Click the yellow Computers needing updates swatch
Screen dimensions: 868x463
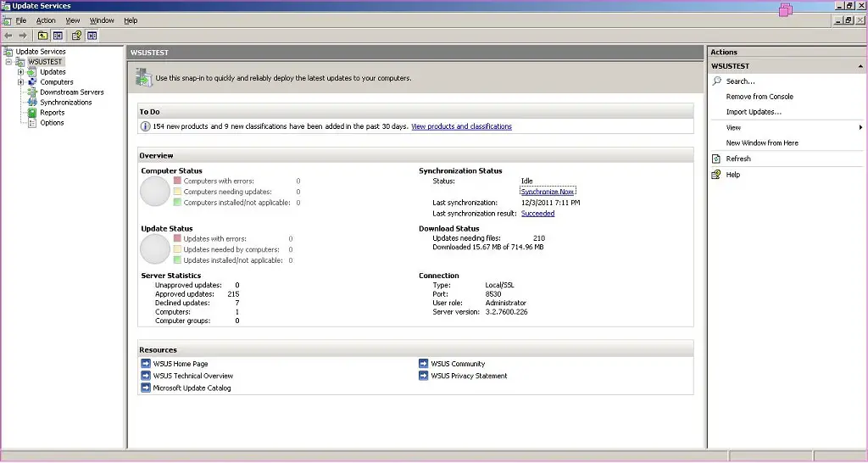(x=177, y=192)
